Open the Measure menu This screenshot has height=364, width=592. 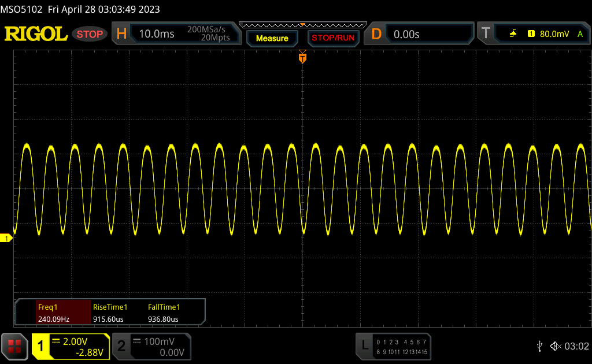(x=272, y=38)
